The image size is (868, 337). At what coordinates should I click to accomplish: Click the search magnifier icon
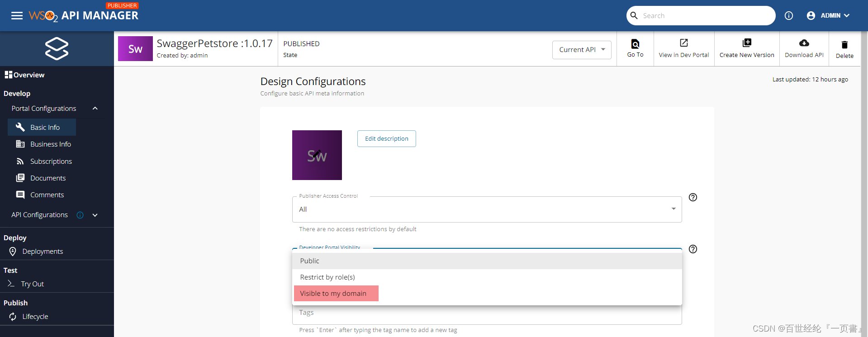pyautogui.click(x=634, y=15)
